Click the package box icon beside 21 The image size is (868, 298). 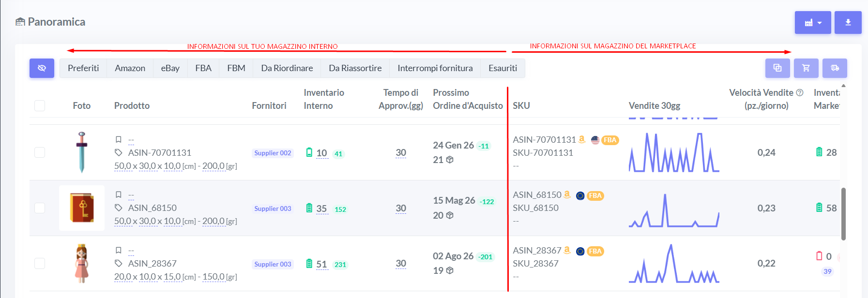click(x=450, y=160)
